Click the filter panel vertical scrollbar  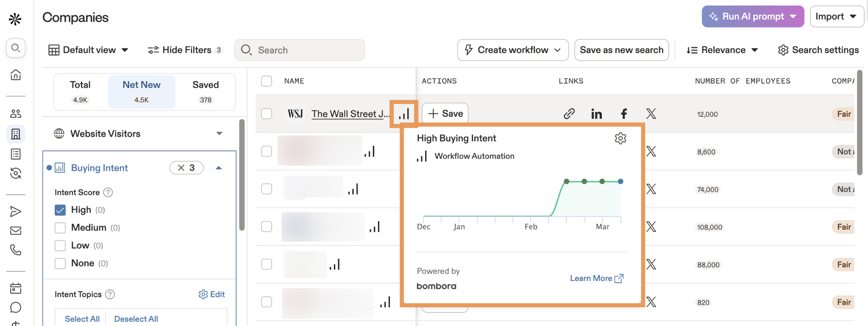242,175
